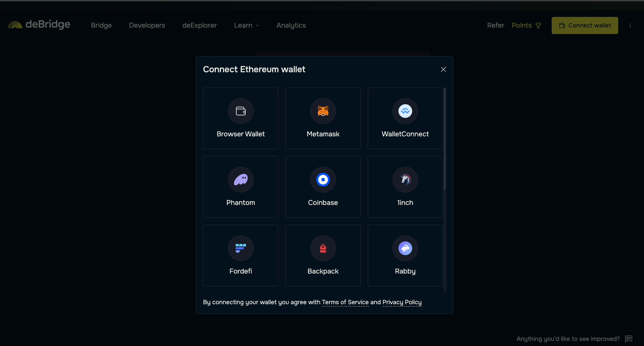Select the Metamask fox icon

tap(323, 111)
